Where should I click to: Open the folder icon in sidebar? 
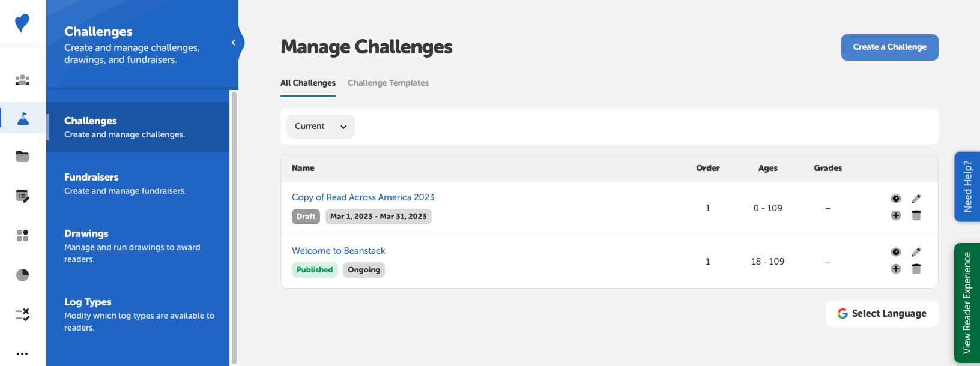coord(22,157)
